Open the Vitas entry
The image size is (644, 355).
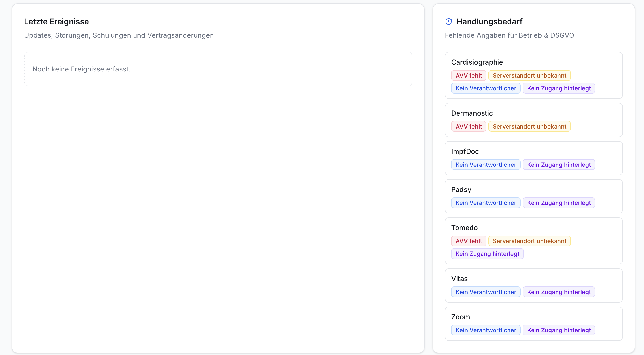tap(533, 285)
